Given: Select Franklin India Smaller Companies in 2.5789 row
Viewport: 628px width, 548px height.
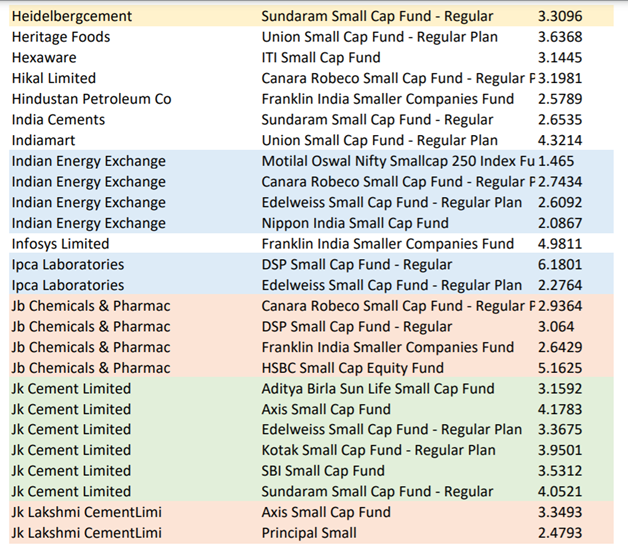Looking at the screenshot, I should pyautogui.click(x=388, y=99).
